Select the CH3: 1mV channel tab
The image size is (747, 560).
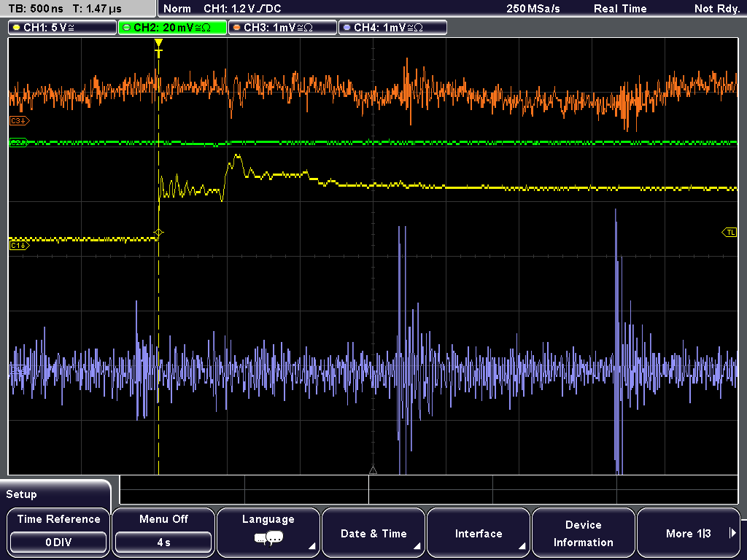point(282,28)
